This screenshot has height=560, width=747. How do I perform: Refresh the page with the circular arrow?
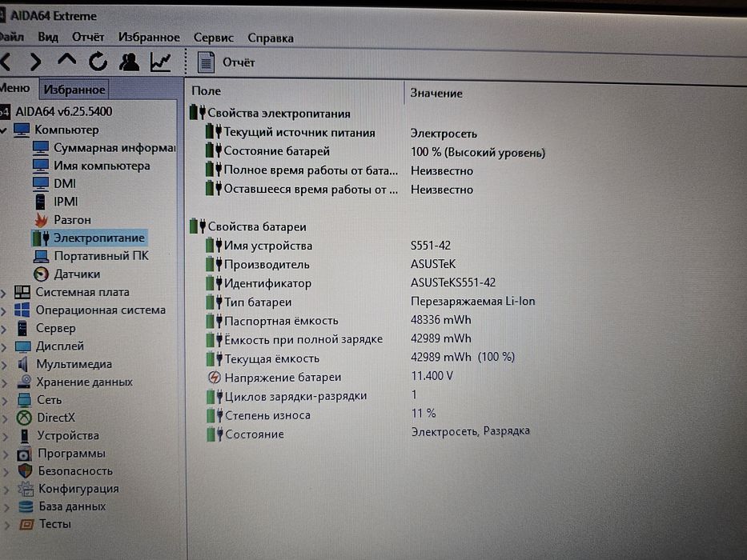point(98,62)
